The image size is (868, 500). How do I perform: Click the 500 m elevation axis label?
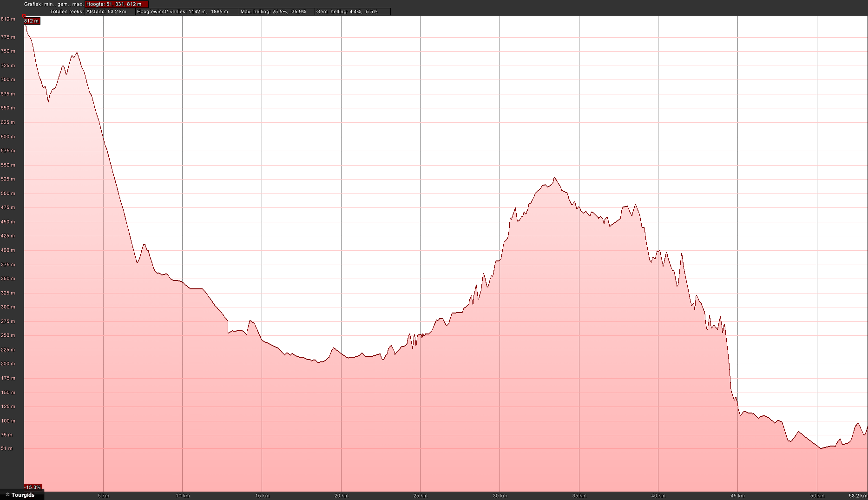[x=8, y=193]
